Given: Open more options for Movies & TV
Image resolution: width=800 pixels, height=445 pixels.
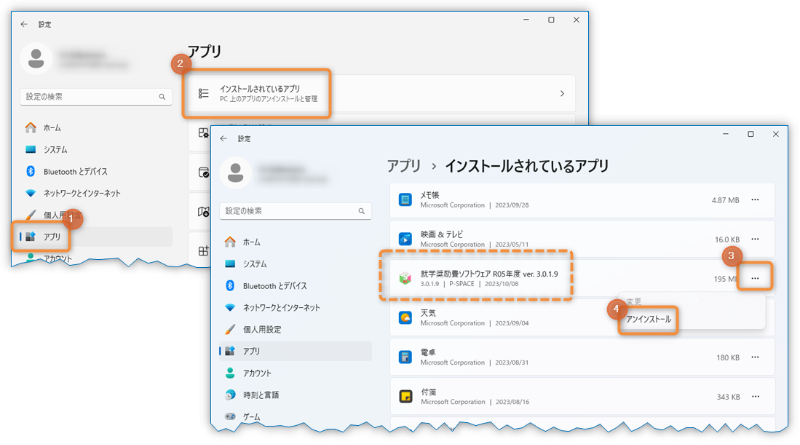Looking at the screenshot, I should pyautogui.click(x=755, y=239).
